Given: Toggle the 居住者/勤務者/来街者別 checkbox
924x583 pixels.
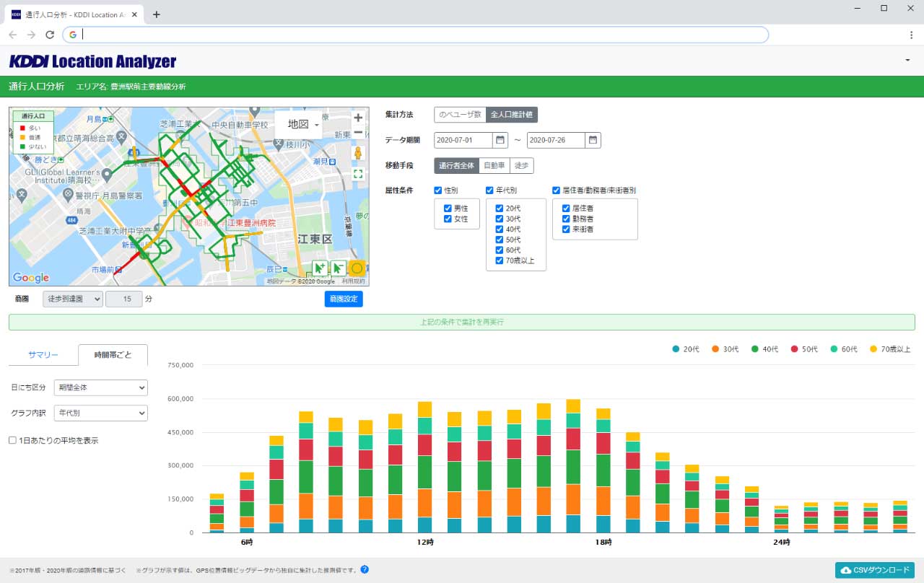Looking at the screenshot, I should click(x=557, y=190).
